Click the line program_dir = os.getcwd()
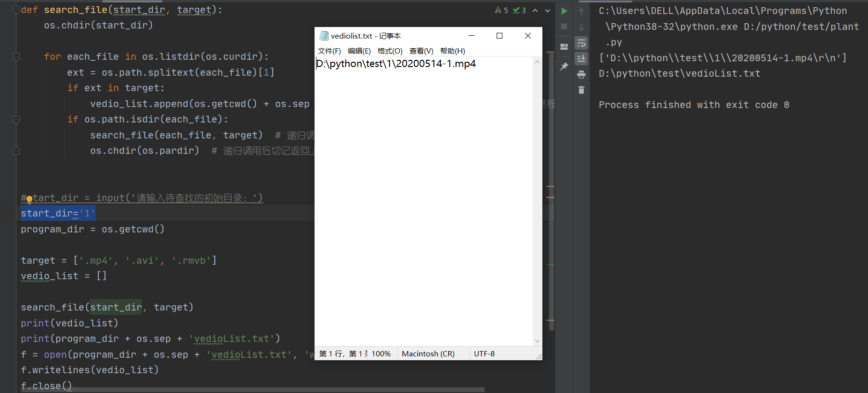The image size is (868, 393). pyautogui.click(x=92, y=229)
